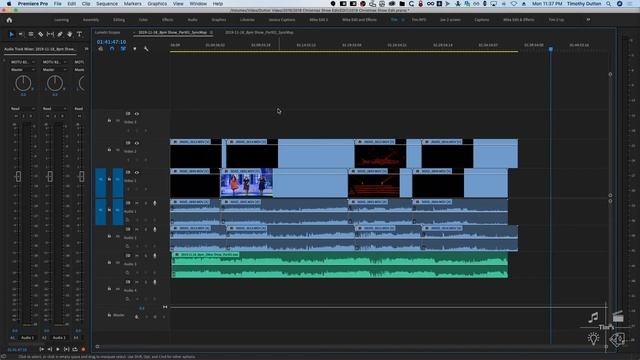
Task: Switch to Color workspace
Action: click(x=143, y=20)
